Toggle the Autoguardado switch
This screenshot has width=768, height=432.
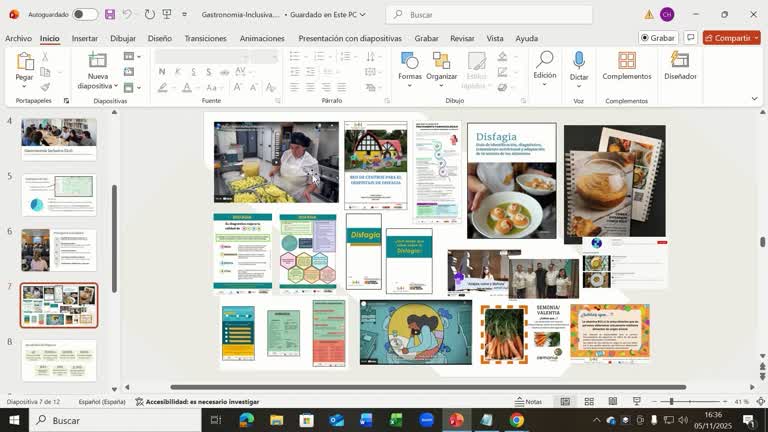(85, 15)
